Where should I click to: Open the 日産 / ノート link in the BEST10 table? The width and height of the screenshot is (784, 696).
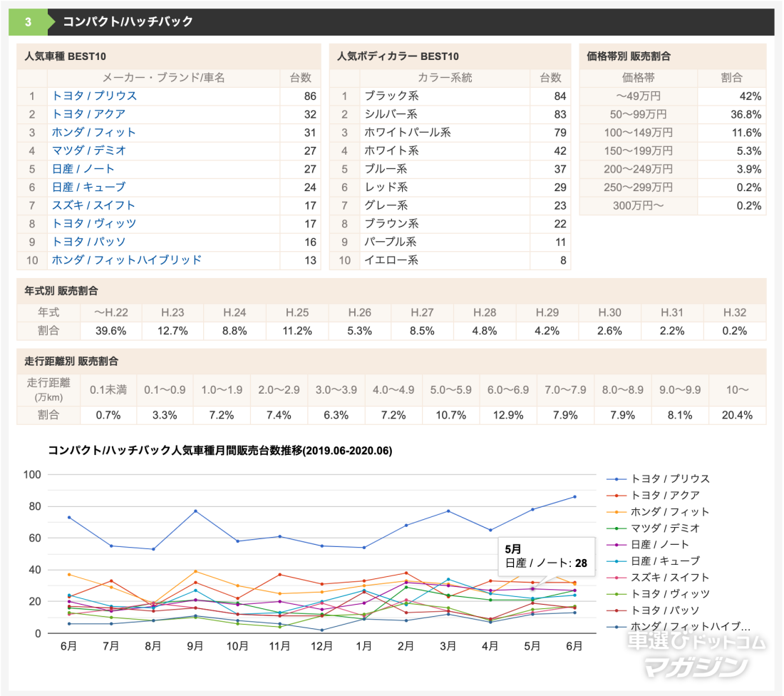pos(83,168)
